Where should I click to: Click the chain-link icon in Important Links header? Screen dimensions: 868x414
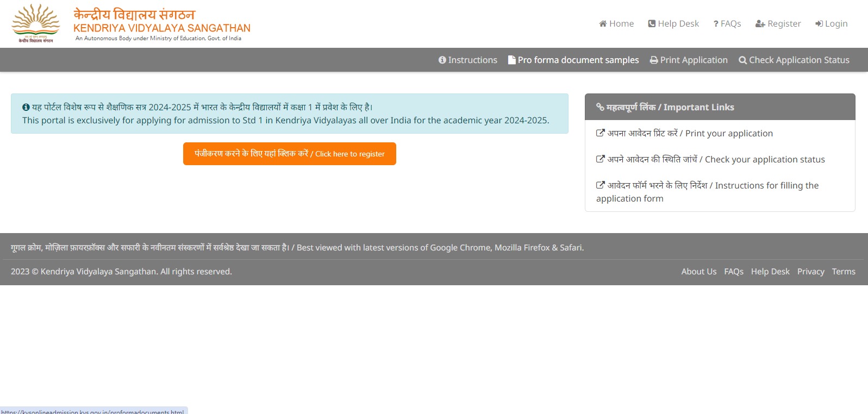[600, 107]
